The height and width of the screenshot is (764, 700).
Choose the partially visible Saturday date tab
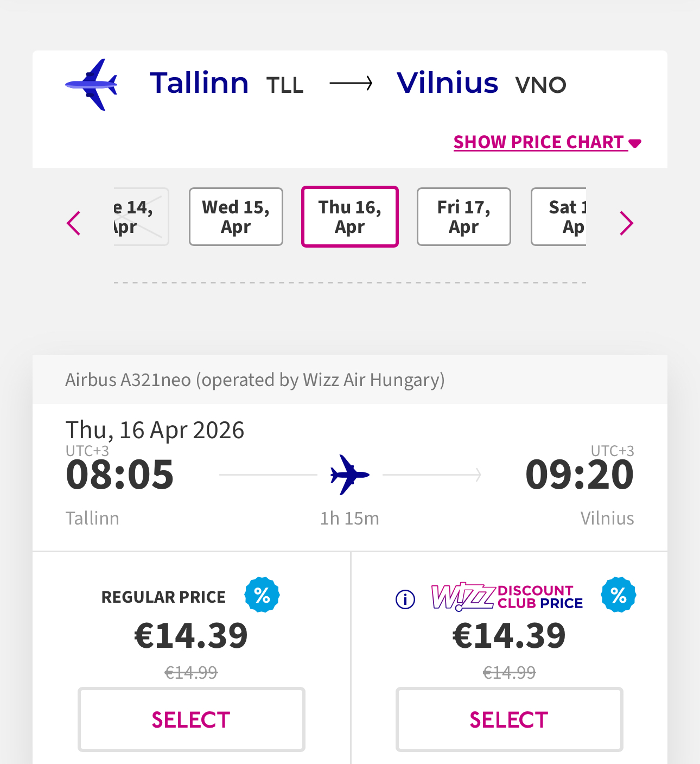560,217
